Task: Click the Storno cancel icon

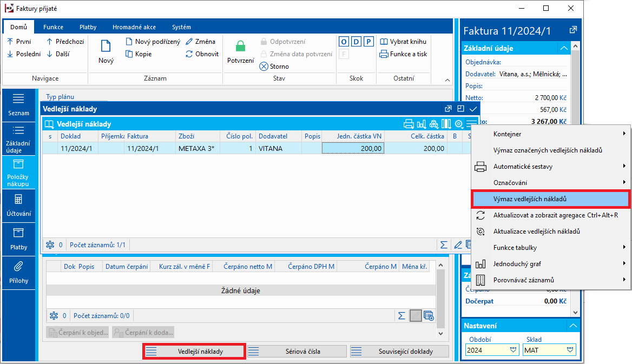Action: pos(264,66)
